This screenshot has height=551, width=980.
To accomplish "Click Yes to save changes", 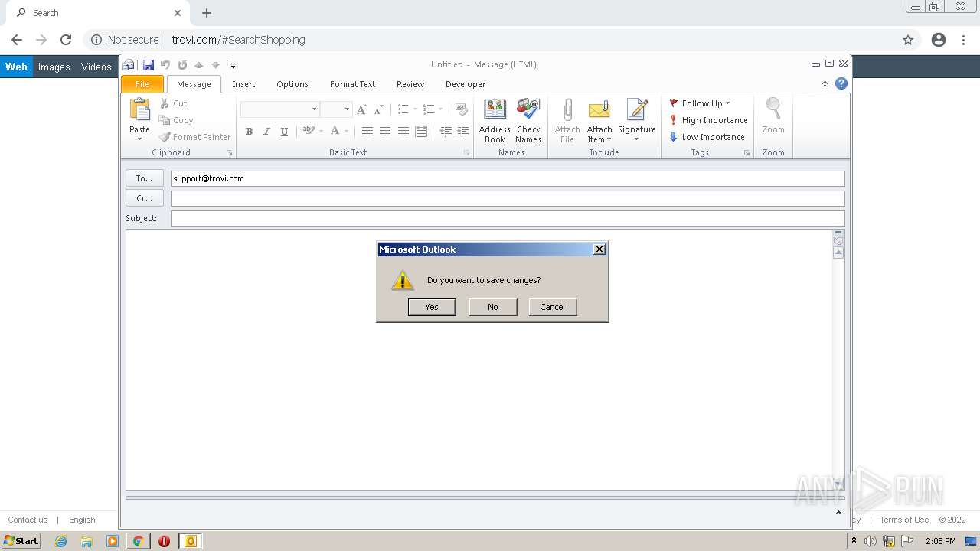I will pos(432,307).
